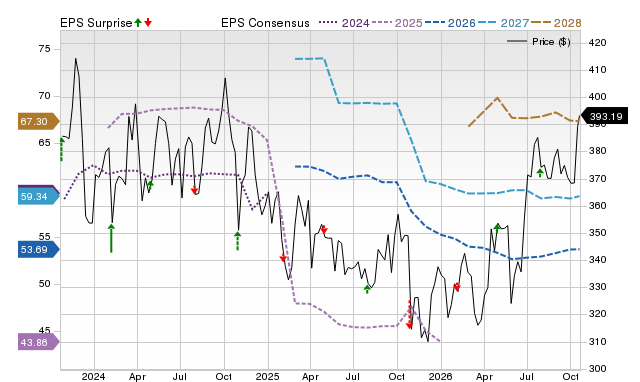This screenshot has height=382, width=640.
Task: Click the green dashed surprise arrow after Oct 2024
Action: (x=238, y=241)
